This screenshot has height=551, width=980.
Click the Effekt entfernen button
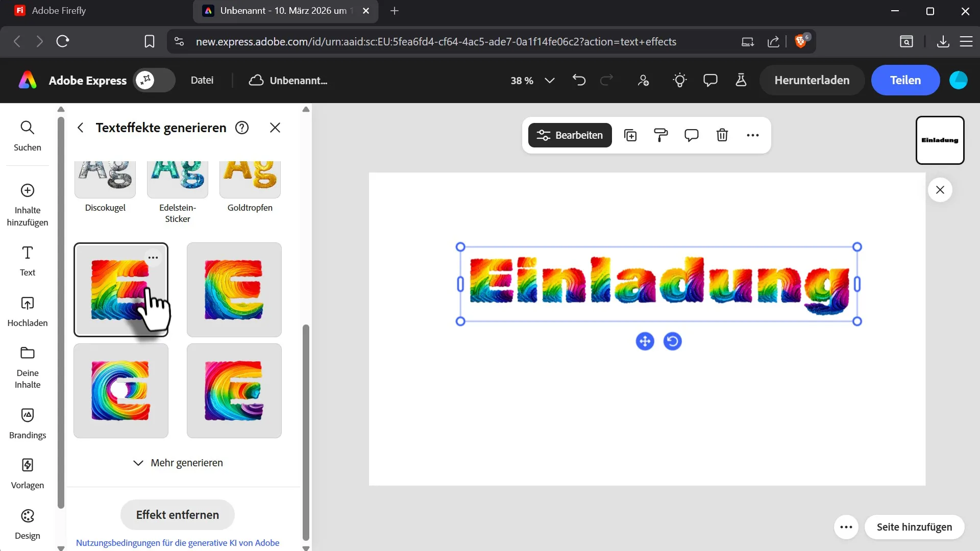tap(177, 515)
